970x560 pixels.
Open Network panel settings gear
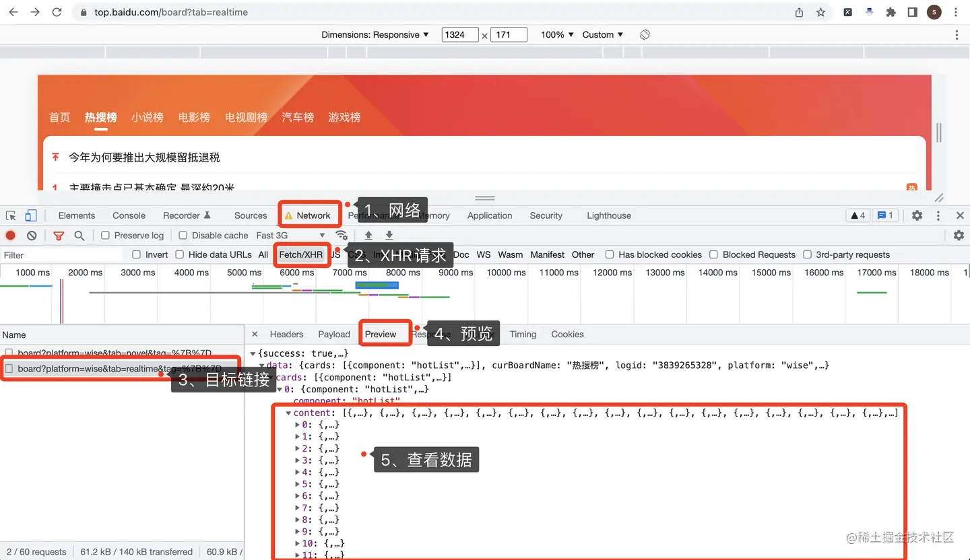(959, 235)
